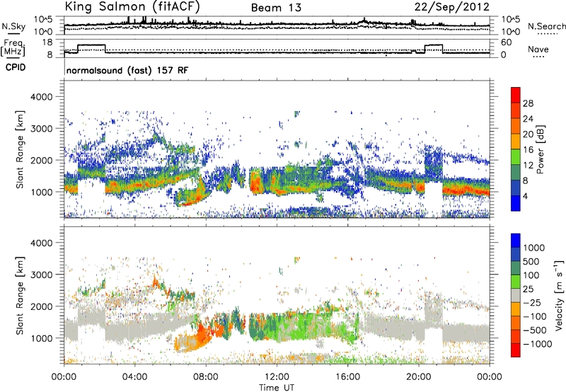Click the '24' power colorbar value
Viewport: 566px width, 392px height.
click(528, 119)
